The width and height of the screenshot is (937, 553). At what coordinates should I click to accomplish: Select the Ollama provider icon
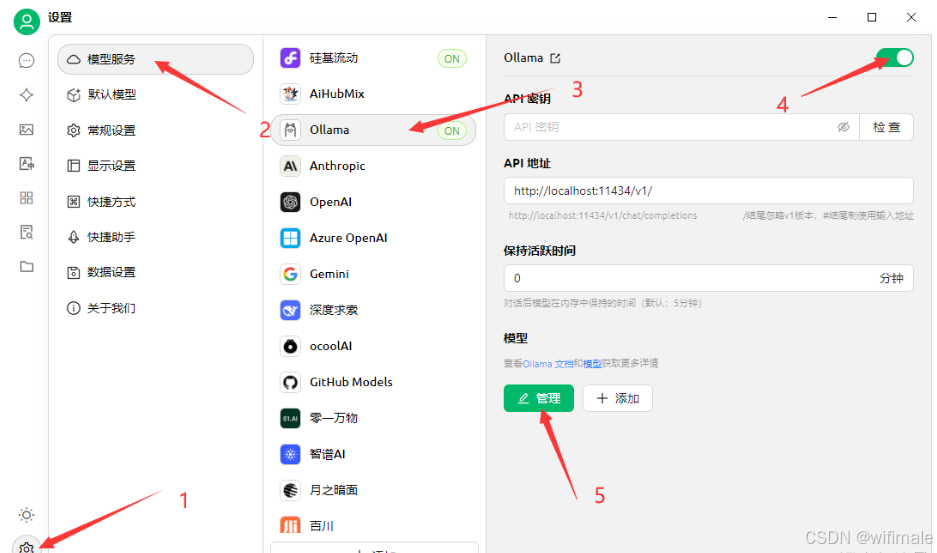pyautogui.click(x=290, y=130)
